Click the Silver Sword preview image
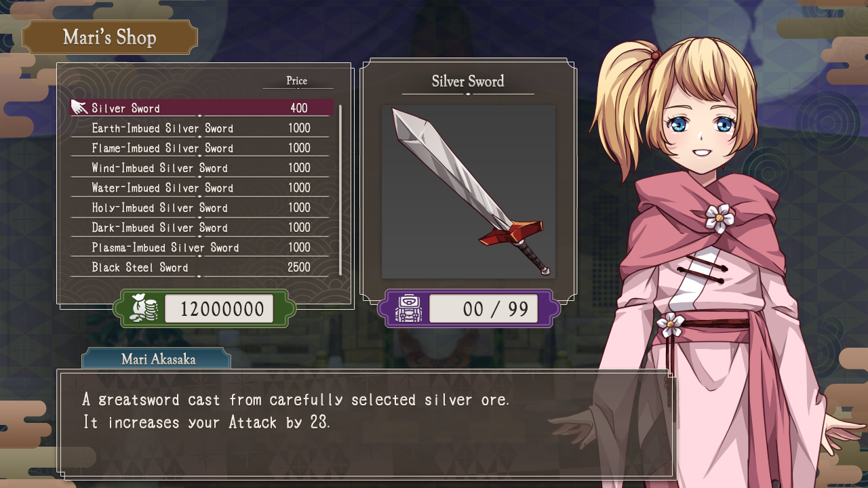Viewport: 868px width, 488px height. [x=469, y=192]
